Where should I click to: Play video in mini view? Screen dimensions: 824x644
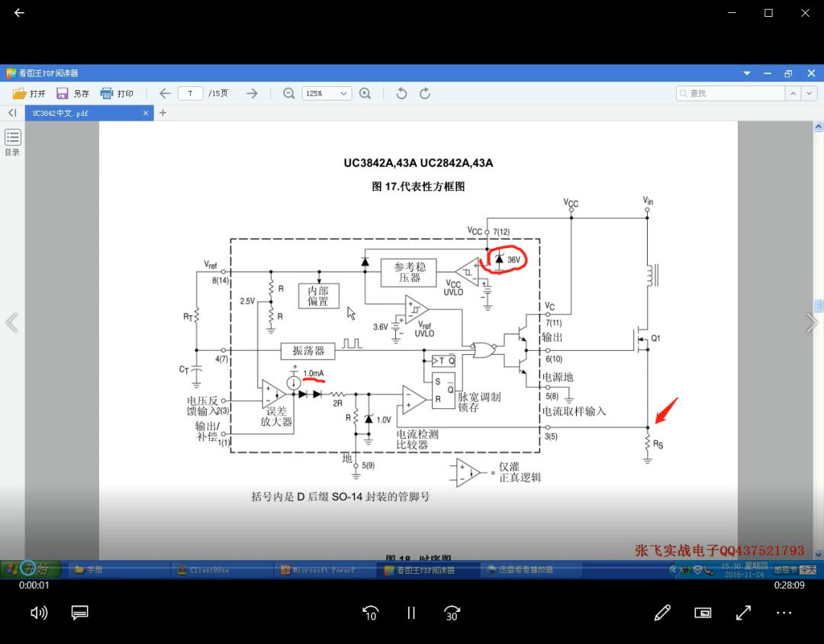point(703,613)
